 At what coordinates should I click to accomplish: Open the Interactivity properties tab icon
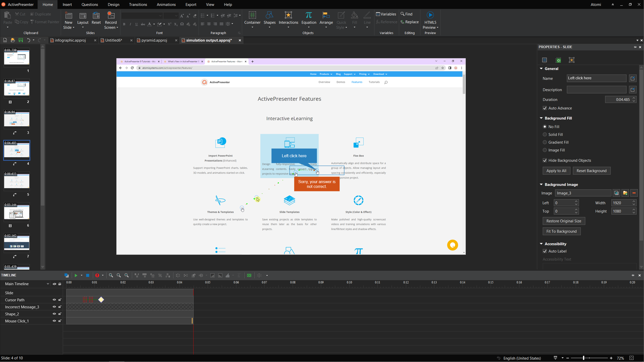pos(572,60)
